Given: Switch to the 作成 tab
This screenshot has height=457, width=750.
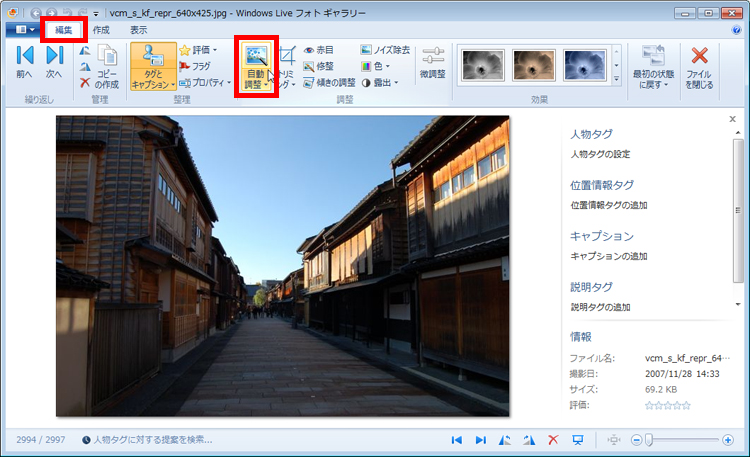Looking at the screenshot, I should point(101,30).
